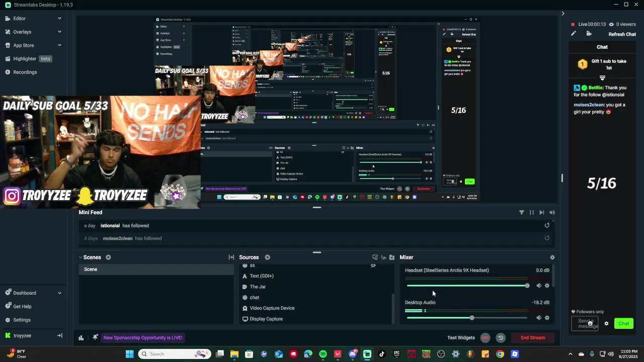This screenshot has height=362, width=644.
Task: Click the Send a message input field
Action: 585,324
